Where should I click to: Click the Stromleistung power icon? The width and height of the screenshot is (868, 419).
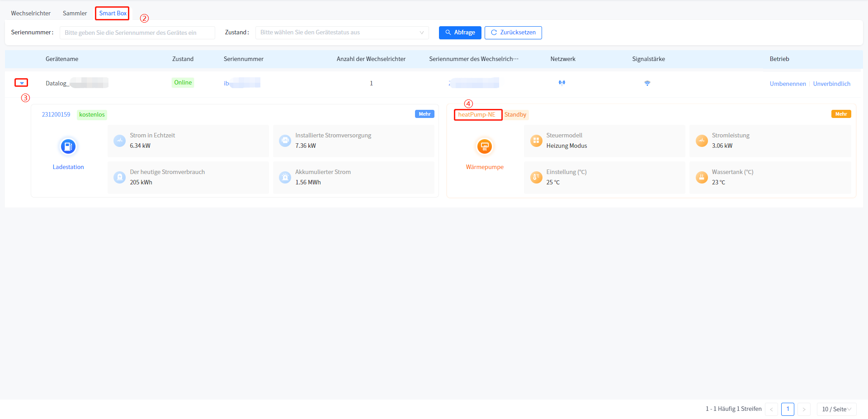click(702, 141)
